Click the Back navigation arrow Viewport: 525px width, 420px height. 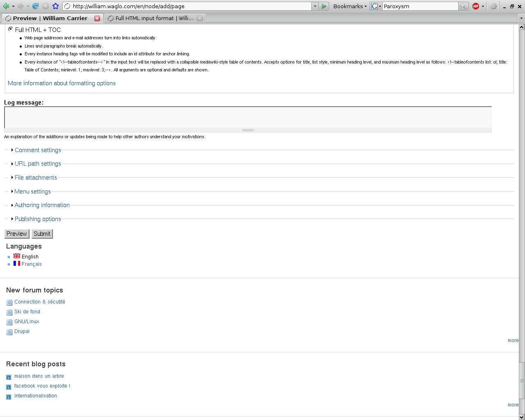pyautogui.click(x=6, y=6)
